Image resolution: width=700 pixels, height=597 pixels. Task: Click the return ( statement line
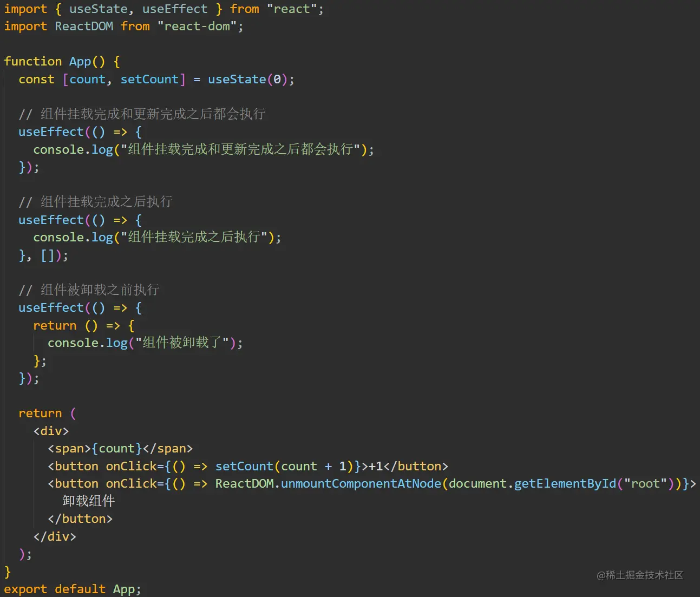[48, 413]
